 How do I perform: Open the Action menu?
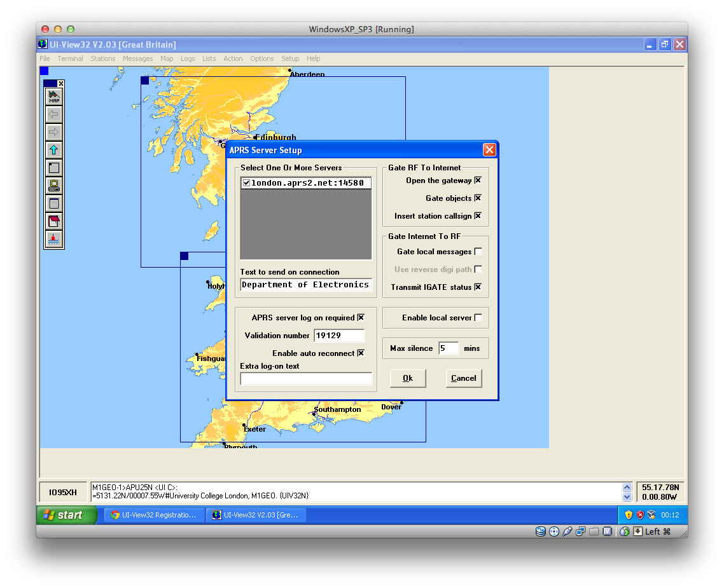point(233,58)
